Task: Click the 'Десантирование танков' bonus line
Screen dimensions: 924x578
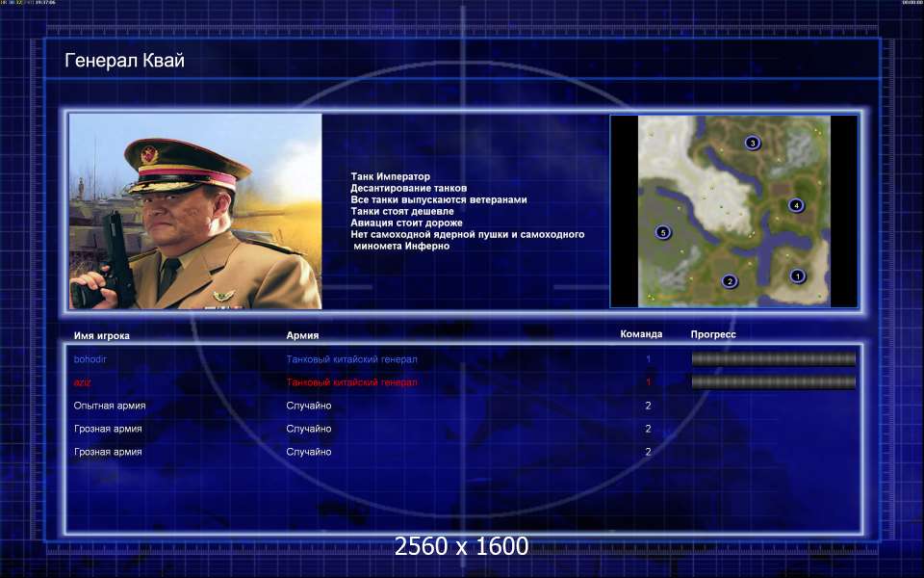Action: [408, 188]
